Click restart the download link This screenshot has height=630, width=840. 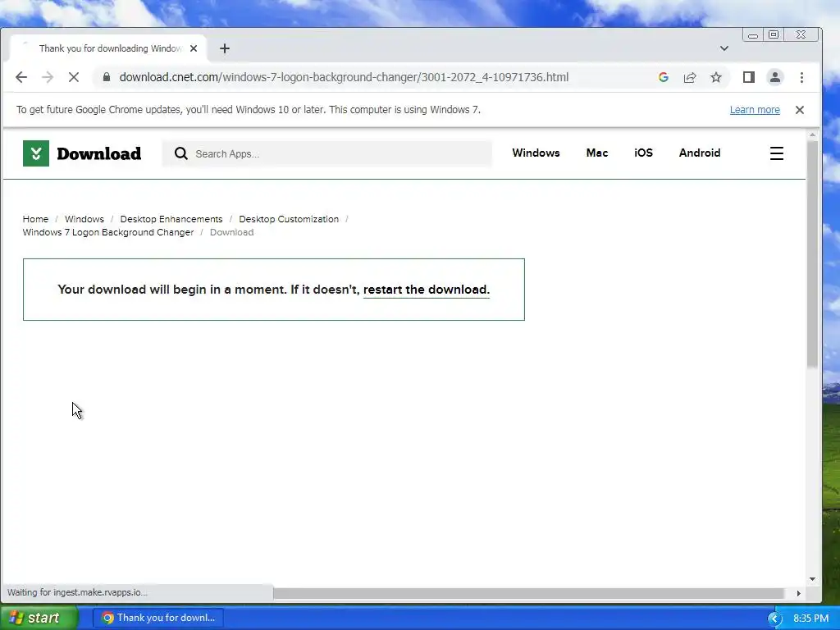tap(427, 290)
